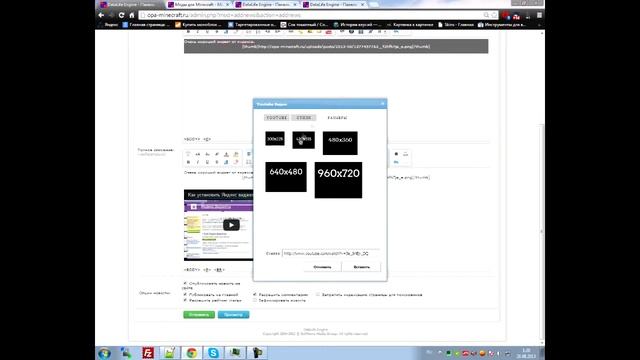
Task: Select the 480x360 video size thumbnail
Action: [340, 143]
